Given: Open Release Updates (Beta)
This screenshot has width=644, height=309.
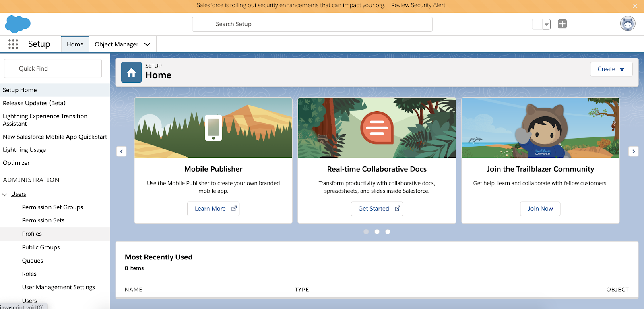Looking at the screenshot, I should tap(34, 103).
